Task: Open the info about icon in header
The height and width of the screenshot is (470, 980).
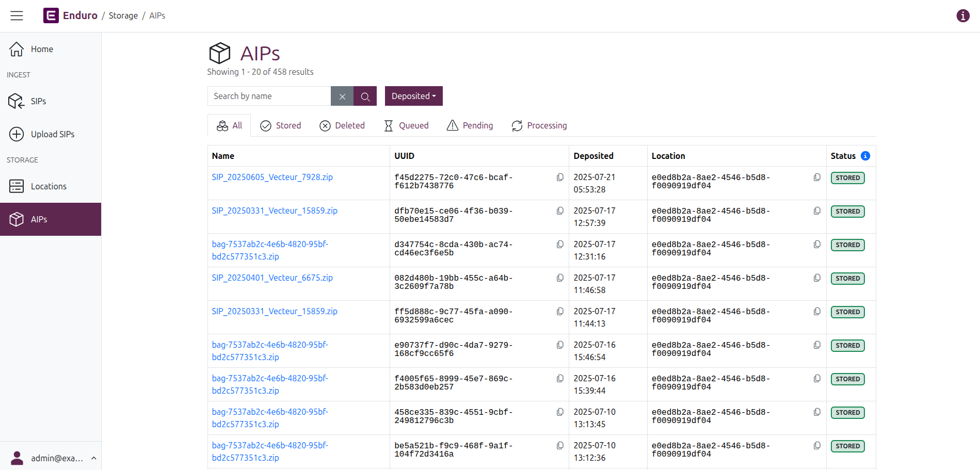Action: (x=962, y=16)
